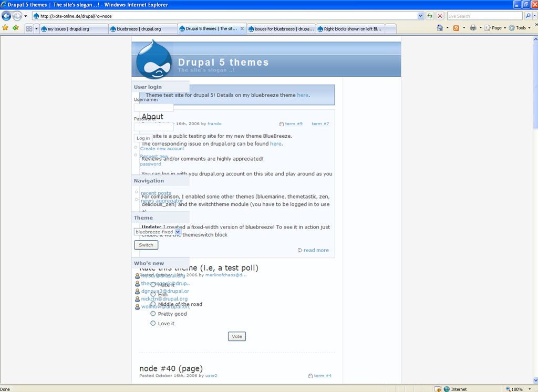This screenshot has width=538, height=392.
Task: Click the orange RSS feed icon
Action: click(457, 28)
